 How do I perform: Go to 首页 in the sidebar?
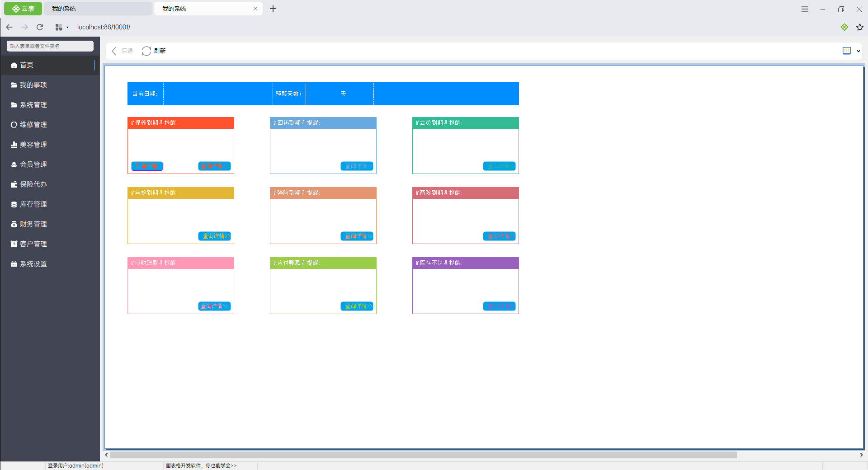(27, 65)
